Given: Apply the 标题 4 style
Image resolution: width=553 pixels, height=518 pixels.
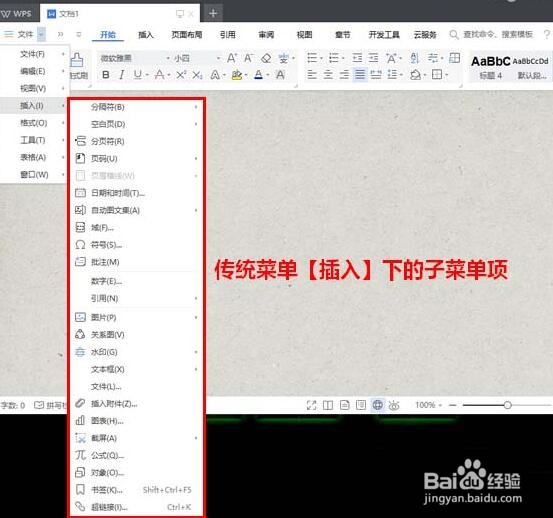Looking at the screenshot, I should [x=491, y=67].
